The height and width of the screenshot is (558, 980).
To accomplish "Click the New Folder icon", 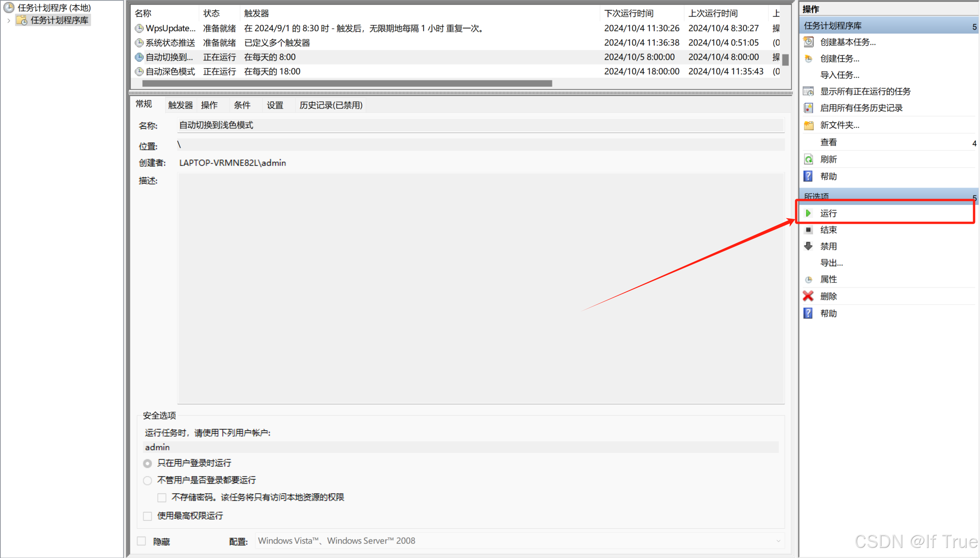I will point(808,125).
